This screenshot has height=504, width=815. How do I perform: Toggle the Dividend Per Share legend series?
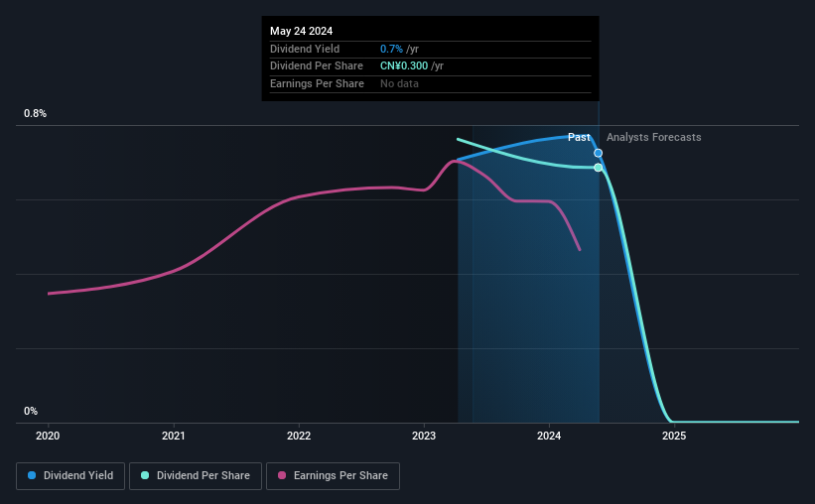point(196,476)
